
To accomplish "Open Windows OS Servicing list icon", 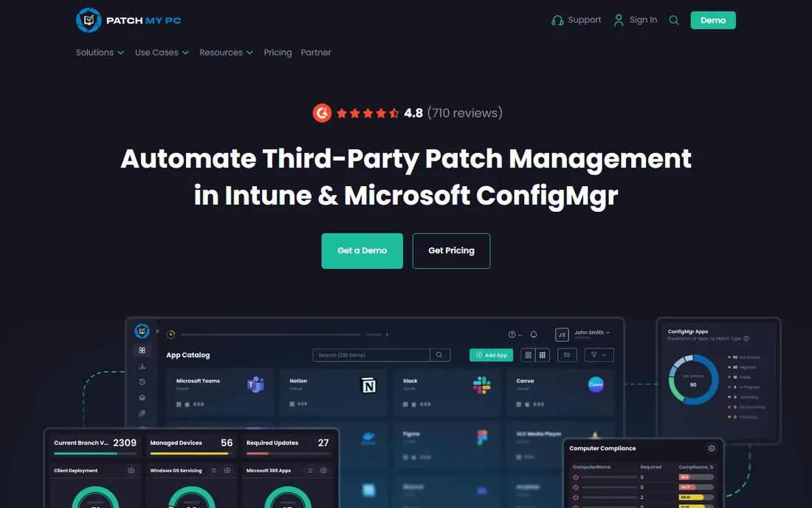I will (x=213, y=470).
